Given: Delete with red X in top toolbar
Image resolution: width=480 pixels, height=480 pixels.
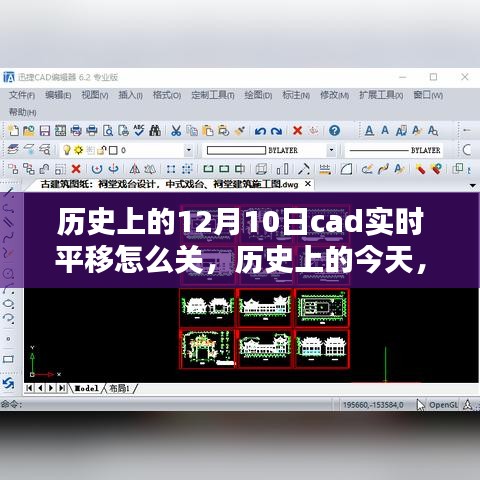Looking at the screenshot, I should click(x=297, y=130).
